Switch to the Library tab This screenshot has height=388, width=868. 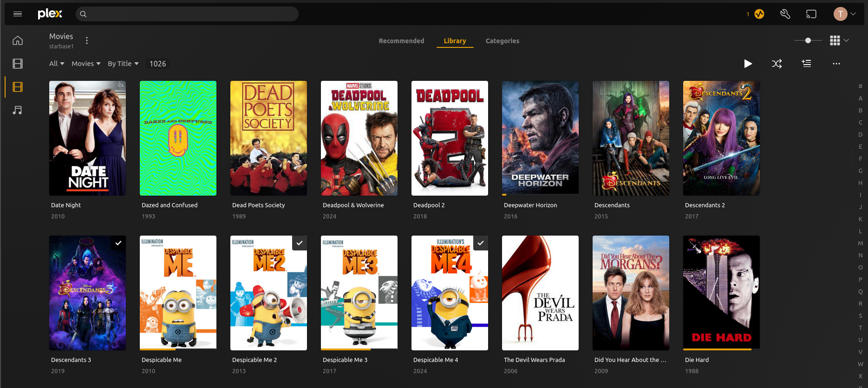[455, 41]
